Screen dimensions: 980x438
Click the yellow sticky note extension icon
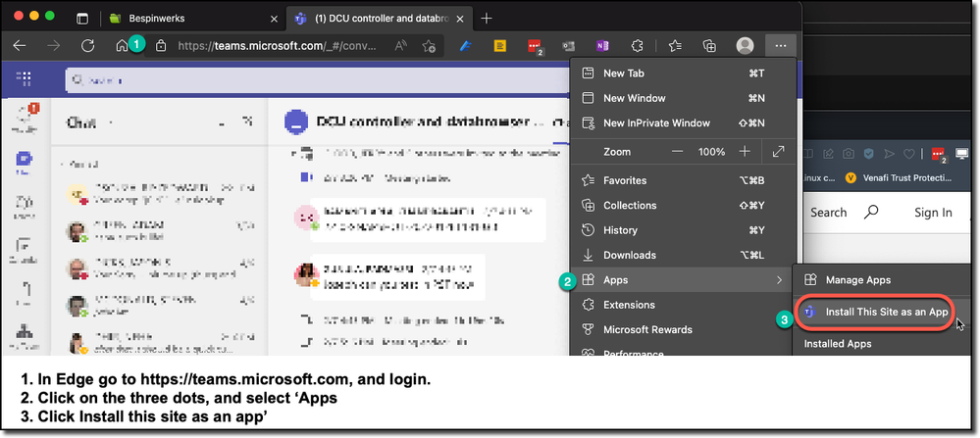[x=499, y=45]
